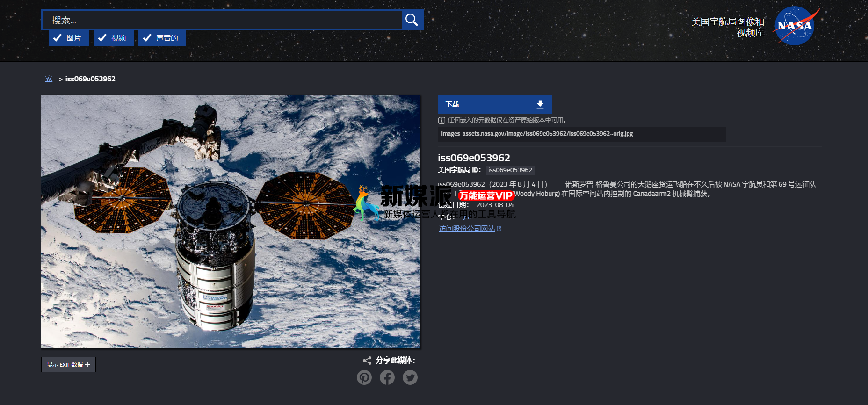This screenshot has width=868, height=405.
Task: Toggle the 声音的 filter checkbox
Action: point(162,38)
